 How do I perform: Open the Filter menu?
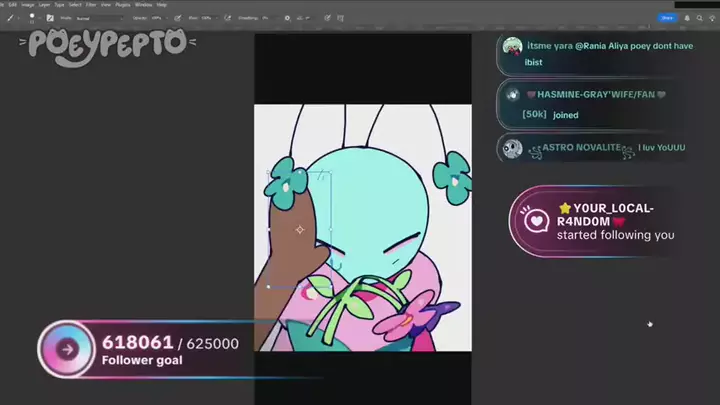(x=89, y=5)
